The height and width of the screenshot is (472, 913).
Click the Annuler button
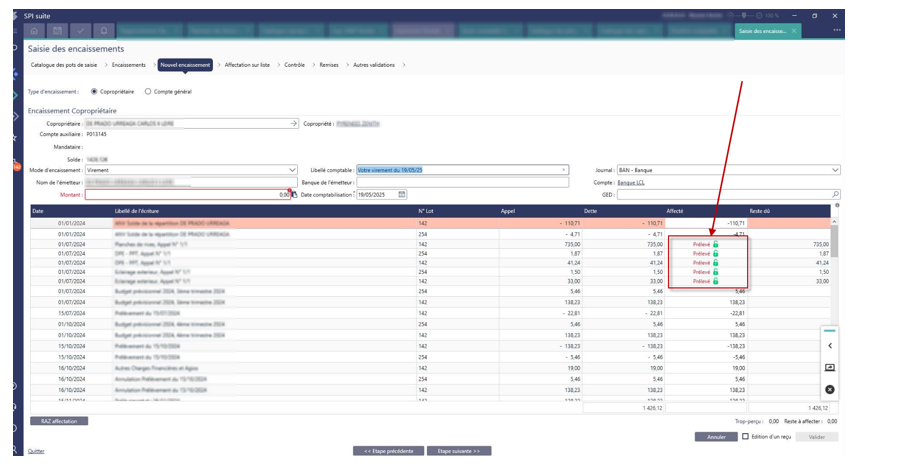[715, 437]
